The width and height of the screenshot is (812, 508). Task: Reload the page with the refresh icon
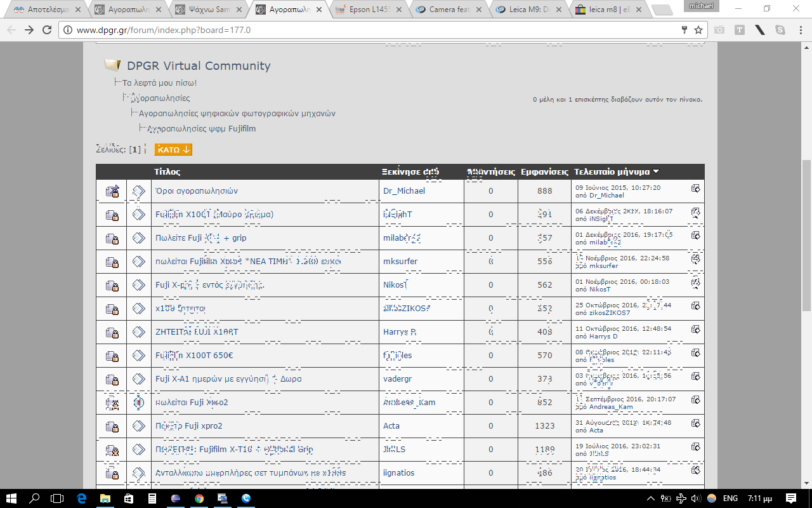click(x=46, y=30)
